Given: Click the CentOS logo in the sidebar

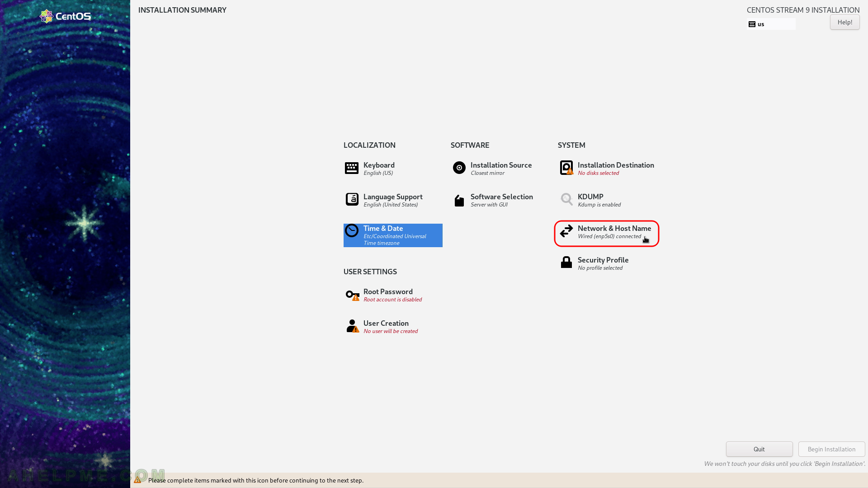Looking at the screenshot, I should point(65,16).
